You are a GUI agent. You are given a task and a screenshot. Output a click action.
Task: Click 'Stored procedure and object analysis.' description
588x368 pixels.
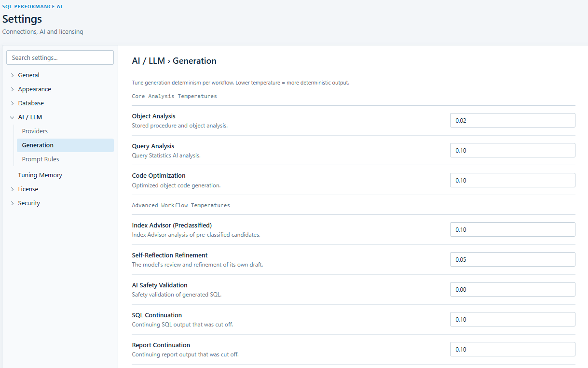(x=179, y=126)
